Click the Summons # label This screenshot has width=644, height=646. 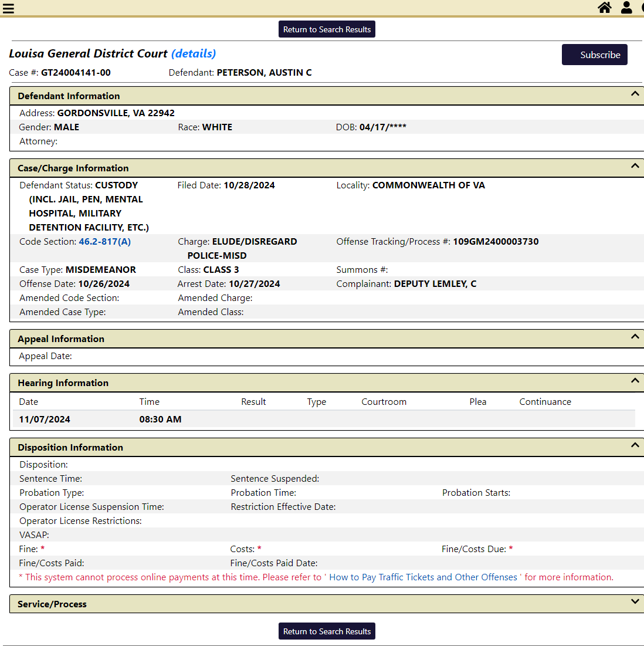tap(362, 270)
